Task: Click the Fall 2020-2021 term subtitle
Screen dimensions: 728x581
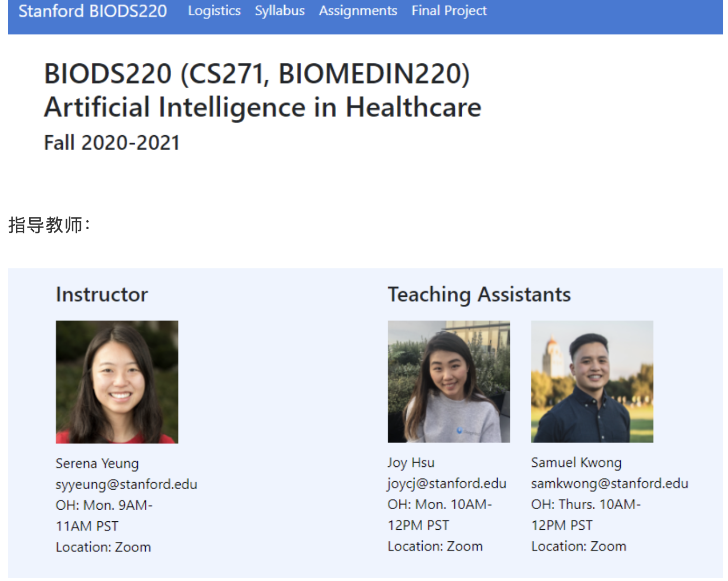Action: point(112,143)
